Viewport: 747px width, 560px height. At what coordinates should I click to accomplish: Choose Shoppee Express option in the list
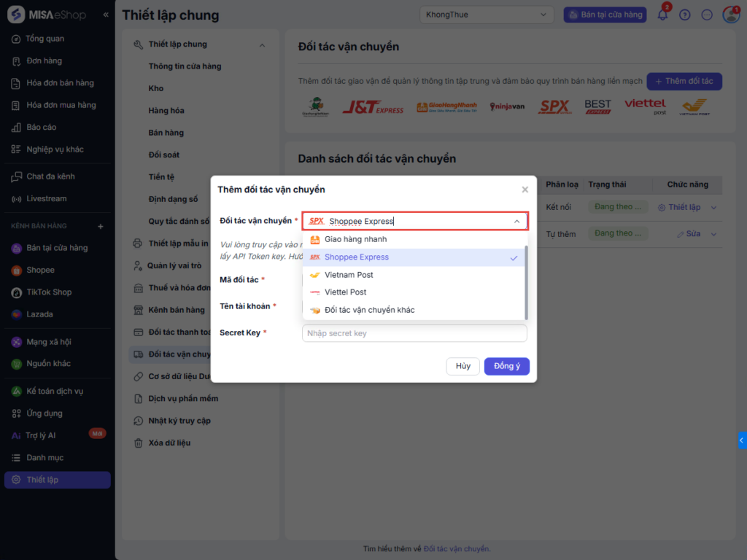[414, 257]
